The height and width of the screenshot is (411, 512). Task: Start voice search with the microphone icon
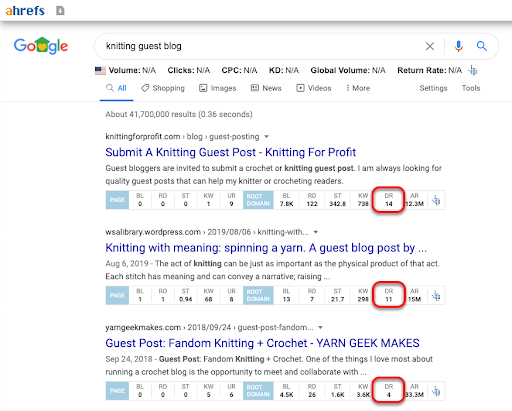click(459, 46)
